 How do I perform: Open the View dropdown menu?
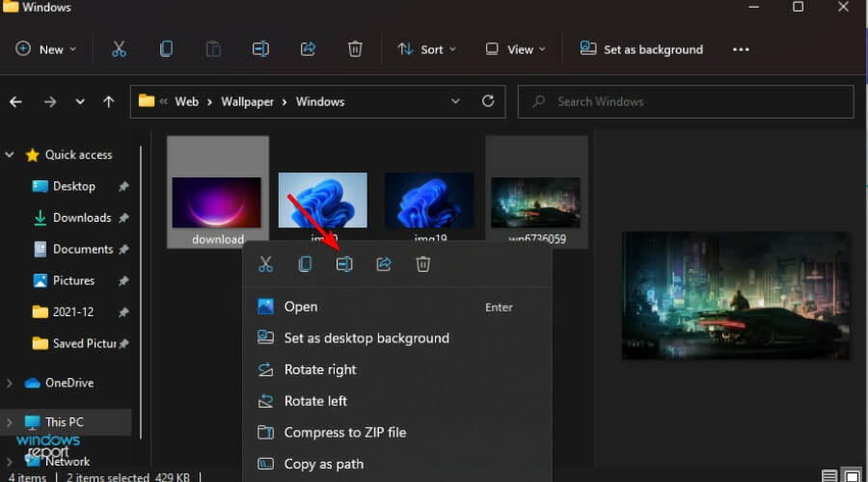515,49
